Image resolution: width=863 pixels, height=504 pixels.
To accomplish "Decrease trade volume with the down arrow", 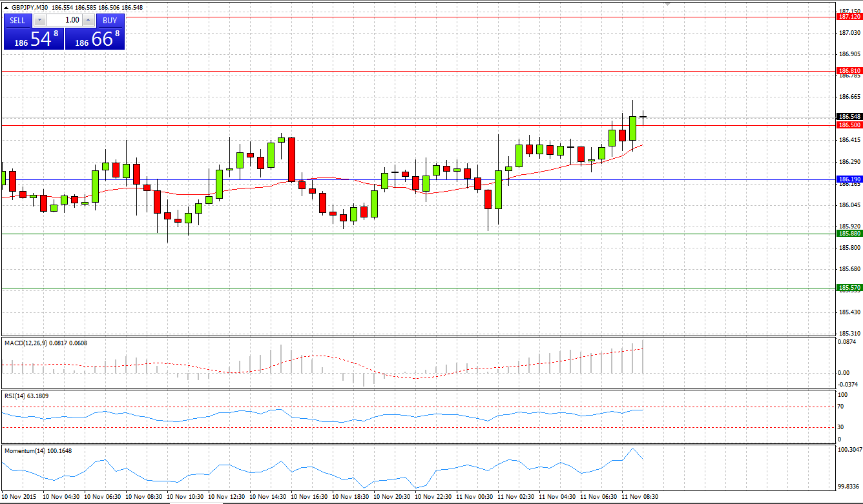I will (39, 20).
